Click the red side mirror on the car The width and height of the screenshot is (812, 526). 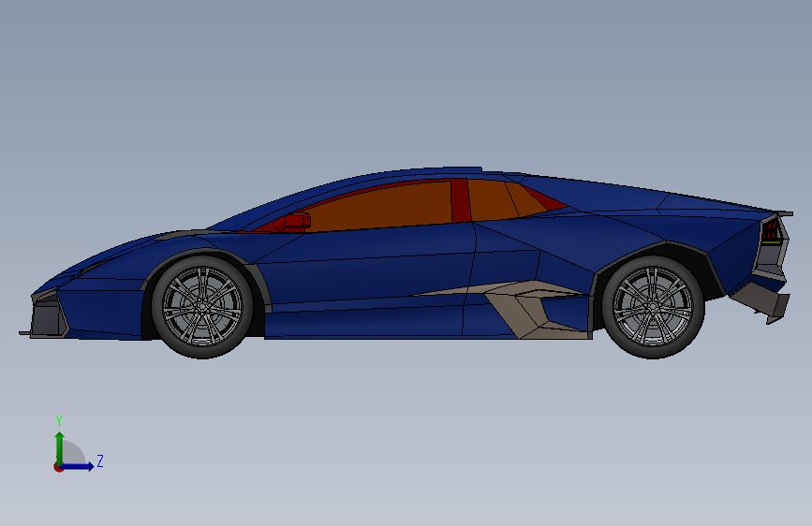295,222
